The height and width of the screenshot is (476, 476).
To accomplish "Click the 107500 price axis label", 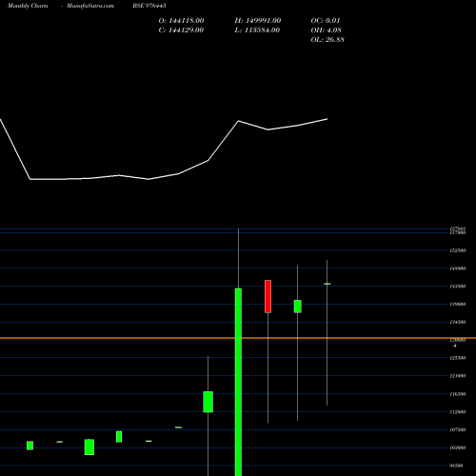I will pos(458,429).
